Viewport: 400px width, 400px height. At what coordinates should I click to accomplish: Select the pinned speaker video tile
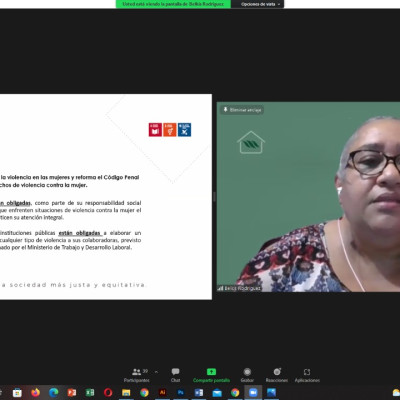308,197
